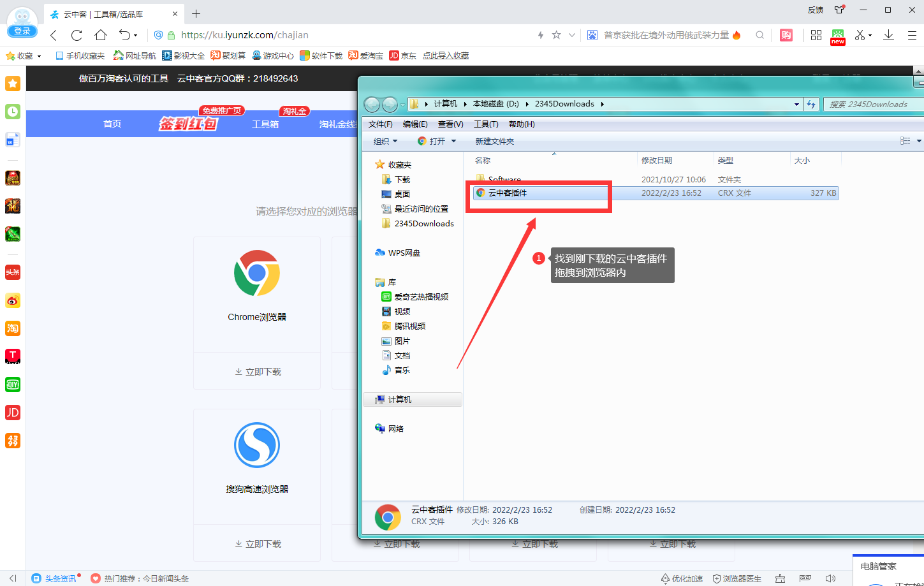Viewport: 924px width, 586px height.
Task: Open the favorites star sidebar icon
Action: (x=13, y=84)
